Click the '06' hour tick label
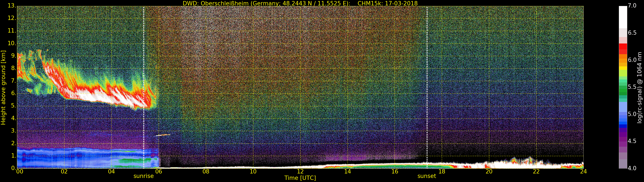This screenshot has height=182, width=644. [x=158, y=172]
